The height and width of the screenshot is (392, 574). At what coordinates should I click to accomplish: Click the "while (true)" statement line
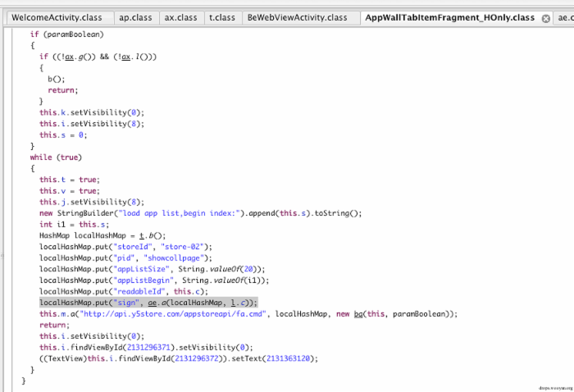point(56,157)
